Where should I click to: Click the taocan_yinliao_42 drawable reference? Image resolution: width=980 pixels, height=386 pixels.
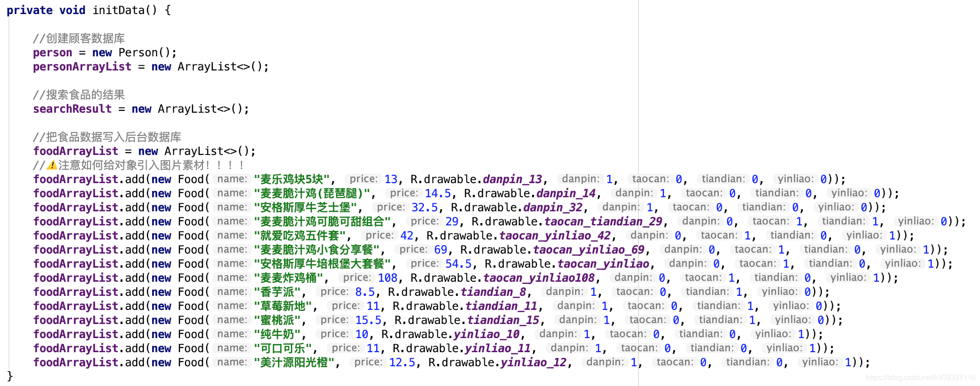coord(555,236)
